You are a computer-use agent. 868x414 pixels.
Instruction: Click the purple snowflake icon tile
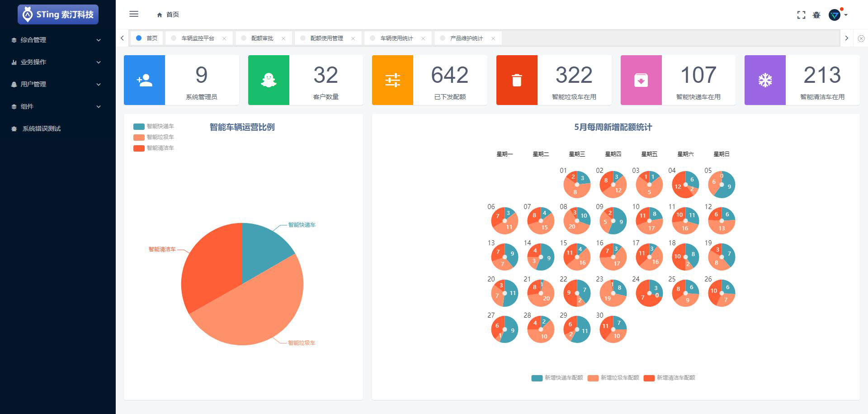coord(765,80)
